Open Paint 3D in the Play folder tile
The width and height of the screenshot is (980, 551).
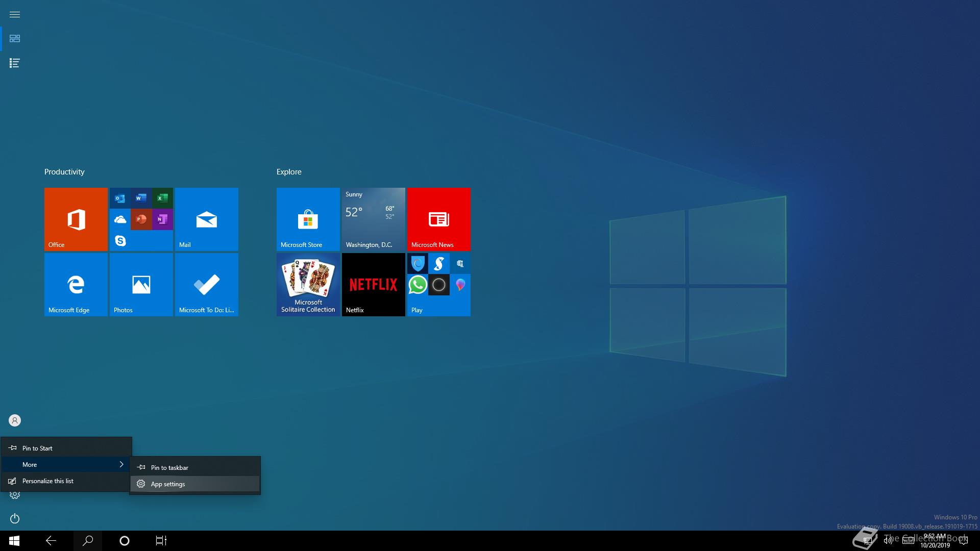coord(460,285)
